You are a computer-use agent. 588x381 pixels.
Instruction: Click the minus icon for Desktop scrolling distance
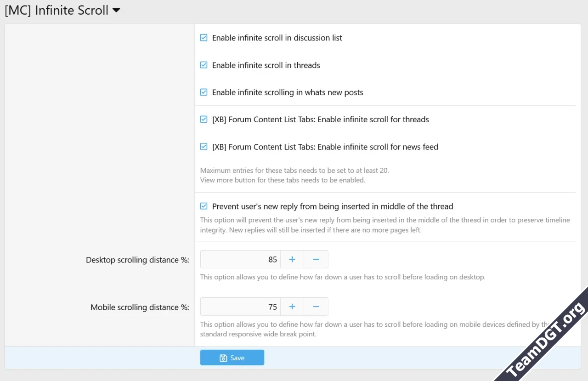(316, 260)
